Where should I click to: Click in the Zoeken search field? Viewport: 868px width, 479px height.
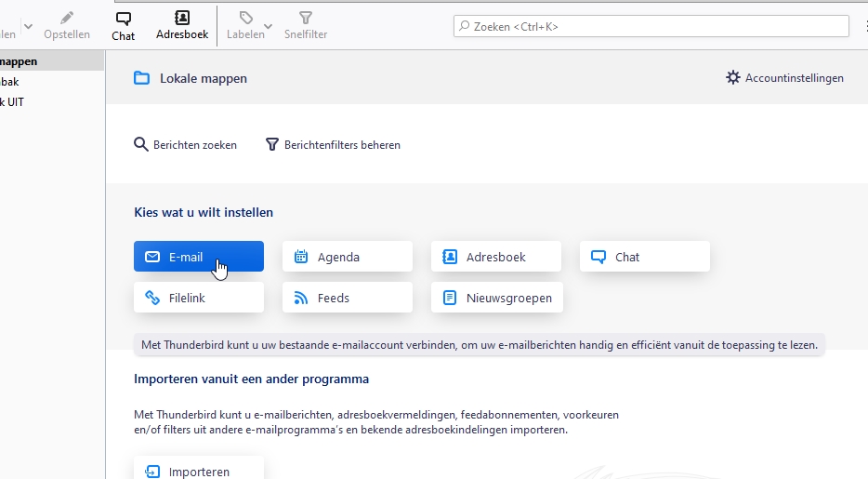click(x=651, y=26)
